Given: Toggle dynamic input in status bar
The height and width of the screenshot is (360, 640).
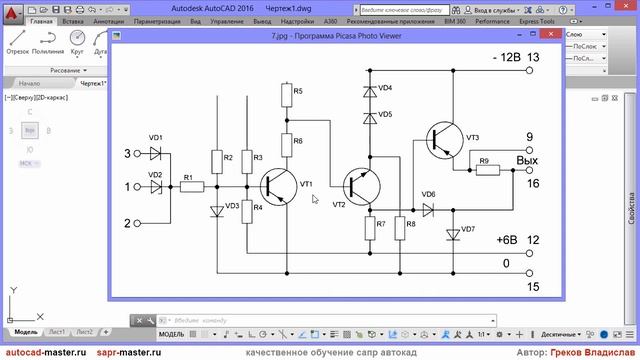Looking at the screenshot, I should 239,334.
